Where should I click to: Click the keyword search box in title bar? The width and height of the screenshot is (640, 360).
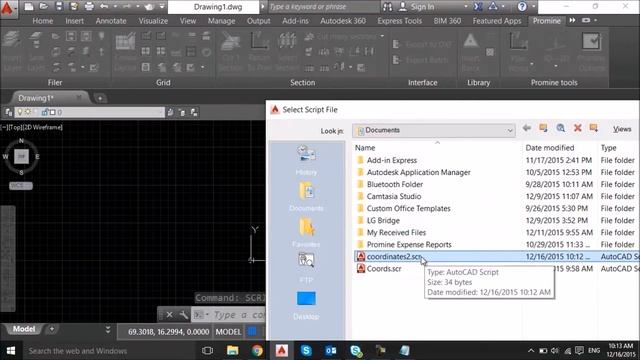click(323, 7)
